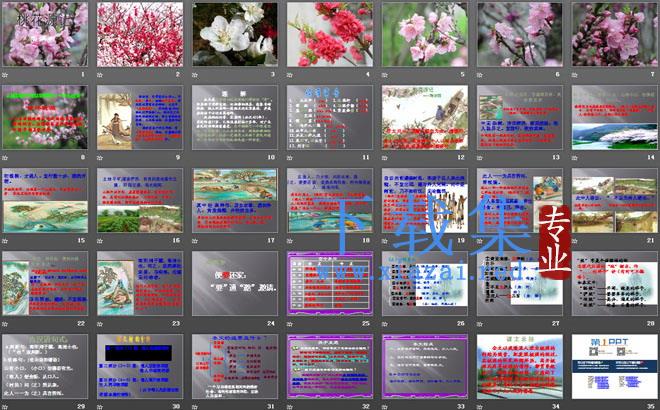Select slide 9 with ancient scholar picture
Screen dimensions: 660x410
(x=140, y=117)
